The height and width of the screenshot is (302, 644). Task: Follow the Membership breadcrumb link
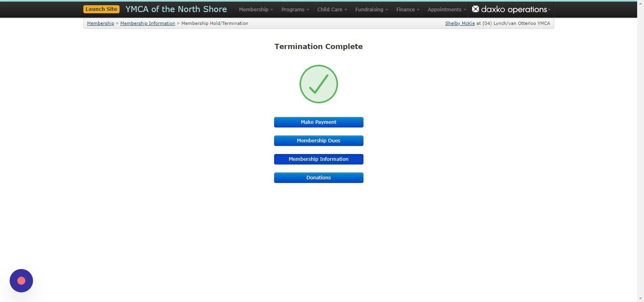point(101,23)
